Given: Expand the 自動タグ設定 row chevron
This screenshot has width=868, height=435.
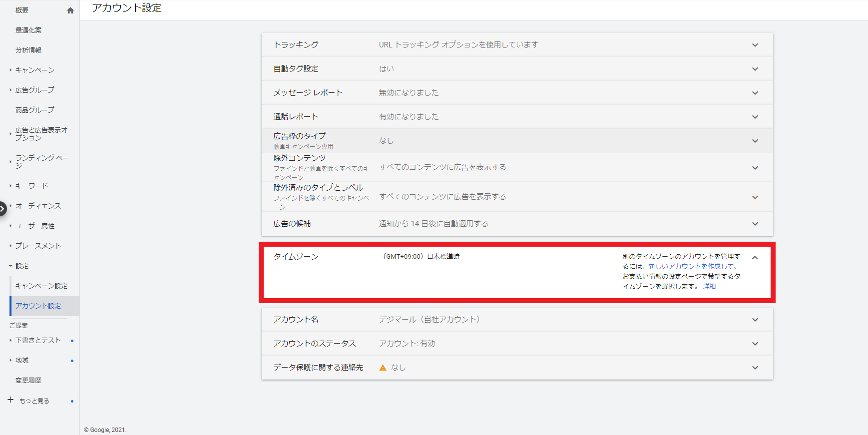Looking at the screenshot, I should click(755, 69).
